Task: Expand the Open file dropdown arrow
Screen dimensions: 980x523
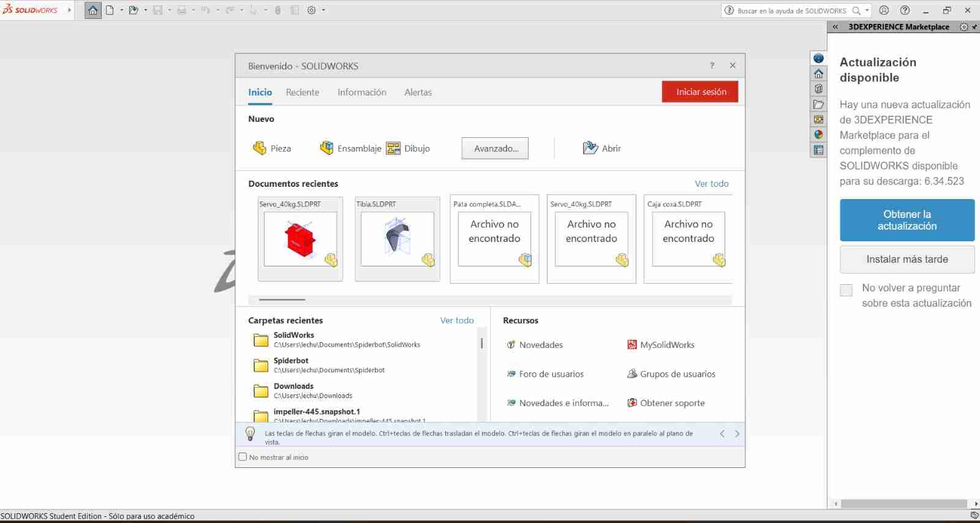Action: pyautogui.click(x=145, y=10)
